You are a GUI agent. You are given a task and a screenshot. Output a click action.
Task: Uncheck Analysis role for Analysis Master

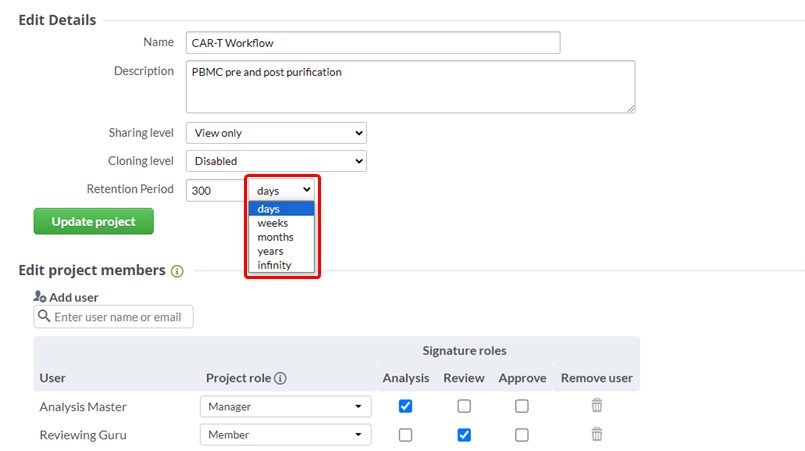coord(406,406)
